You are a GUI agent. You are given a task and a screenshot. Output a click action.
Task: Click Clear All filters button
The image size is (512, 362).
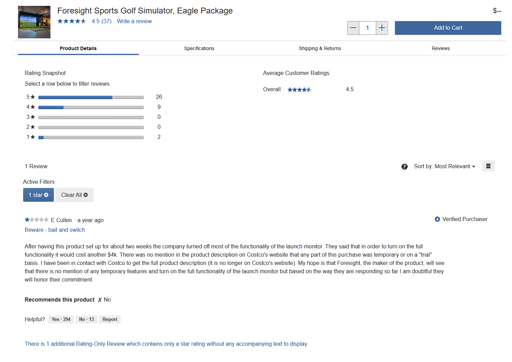tap(74, 195)
